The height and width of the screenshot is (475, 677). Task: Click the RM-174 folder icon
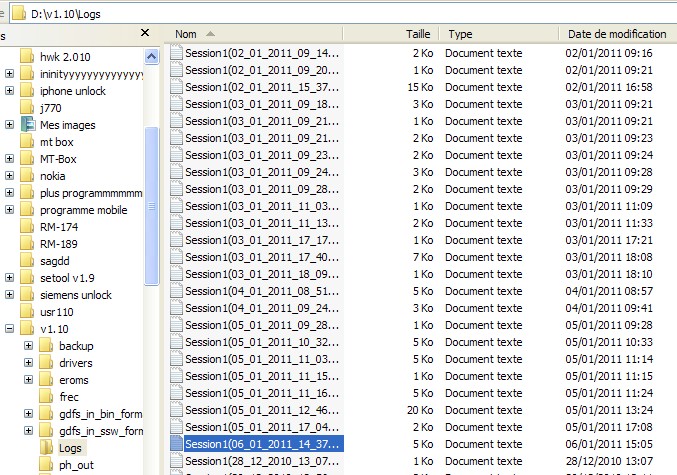point(27,227)
